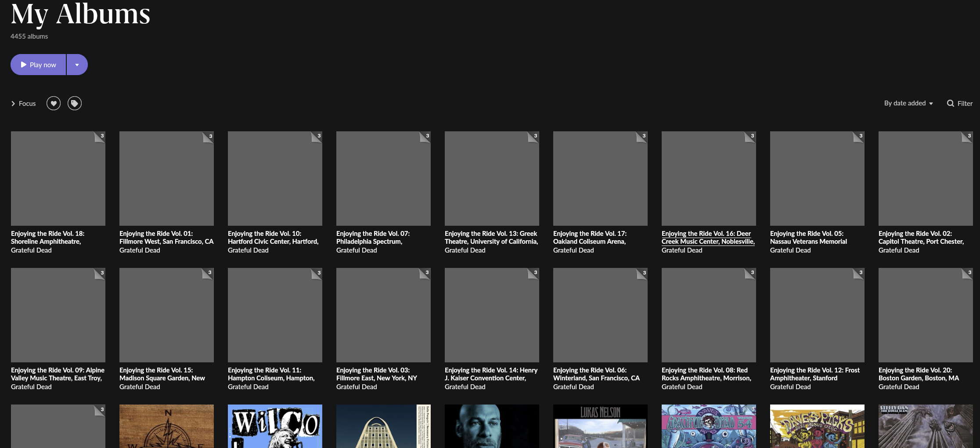This screenshot has width=980, height=448.
Task: Open Enjoying the Ride Vol. 06 Winterland link
Action: point(596,374)
